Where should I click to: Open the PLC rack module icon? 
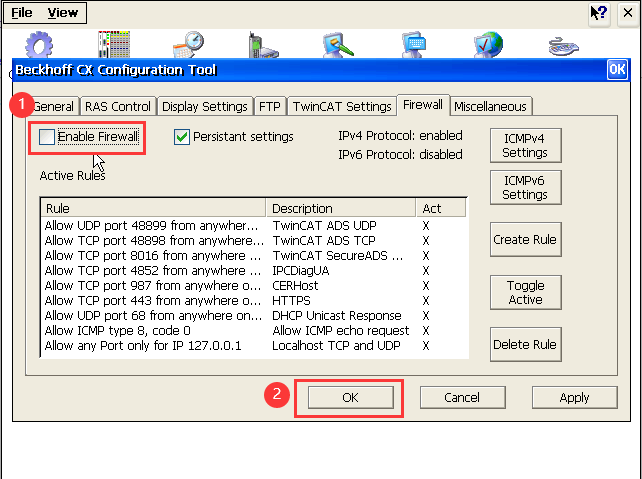114,44
